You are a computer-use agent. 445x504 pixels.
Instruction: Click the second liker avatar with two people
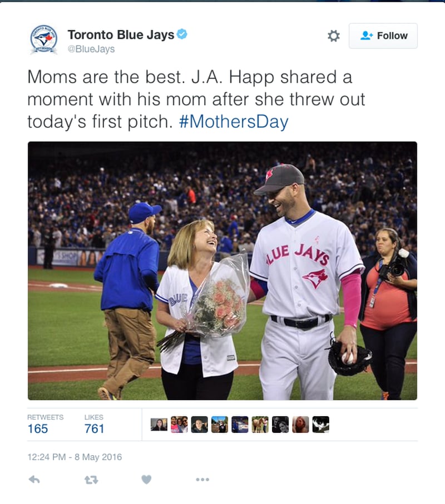pos(179,425)
